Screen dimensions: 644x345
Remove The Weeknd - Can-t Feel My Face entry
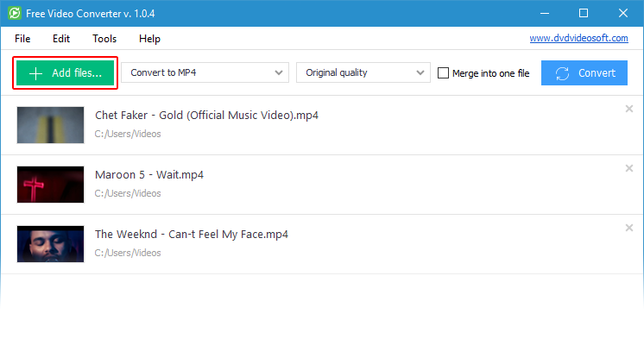[628, 228]
